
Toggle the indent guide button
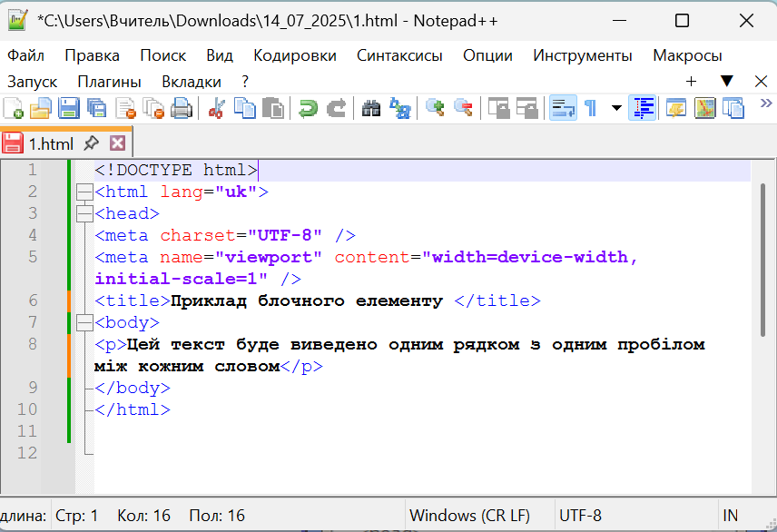643,109
